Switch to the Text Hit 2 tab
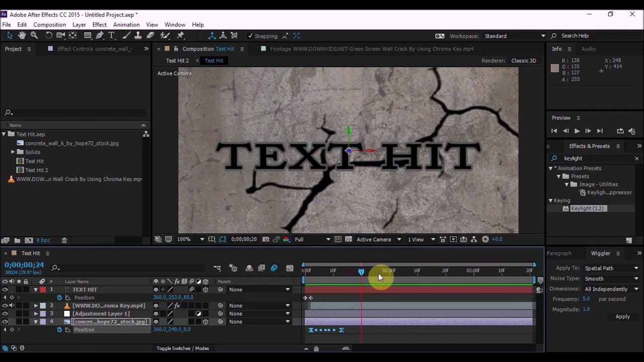The image size is (644, 362). (177, 60)
